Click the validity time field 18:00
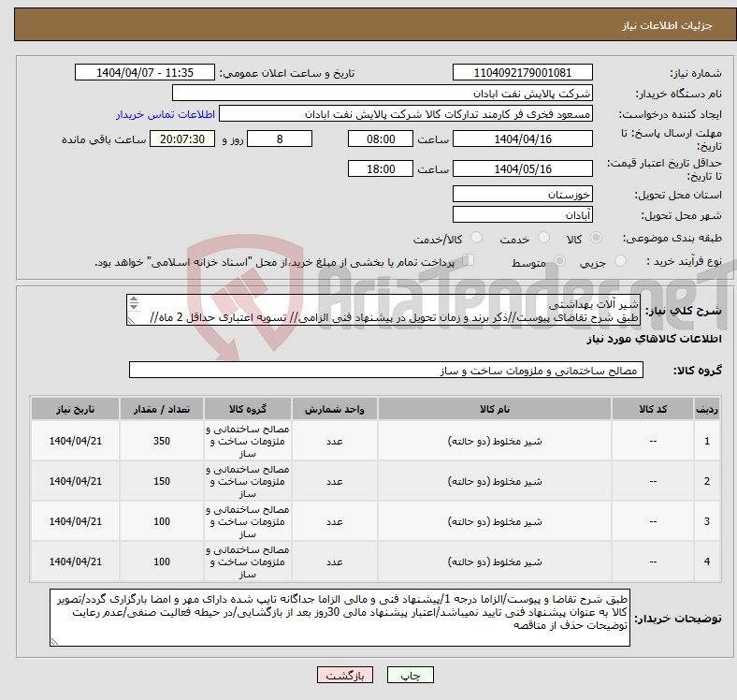 point(381,168)
